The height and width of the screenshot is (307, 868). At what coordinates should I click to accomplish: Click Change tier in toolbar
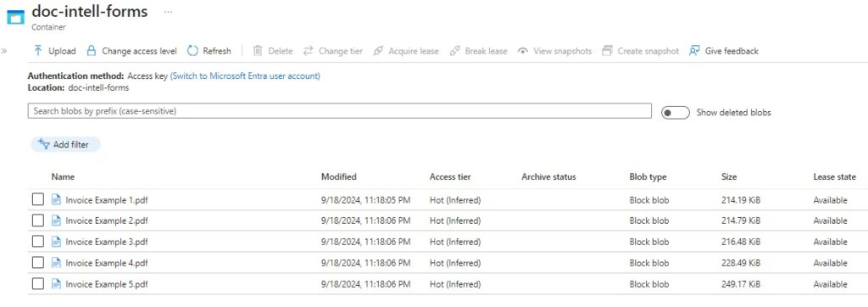(x=332, y=51)
